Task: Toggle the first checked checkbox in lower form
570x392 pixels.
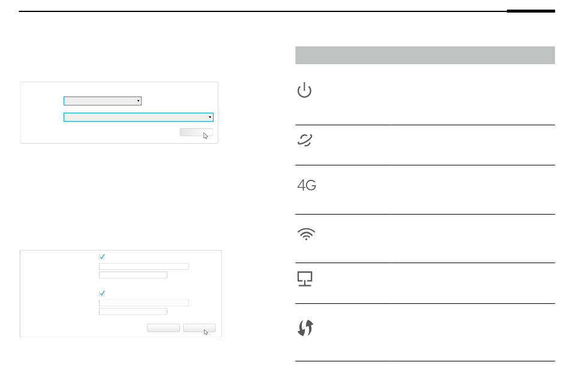Action: click(x=102, y=257)
